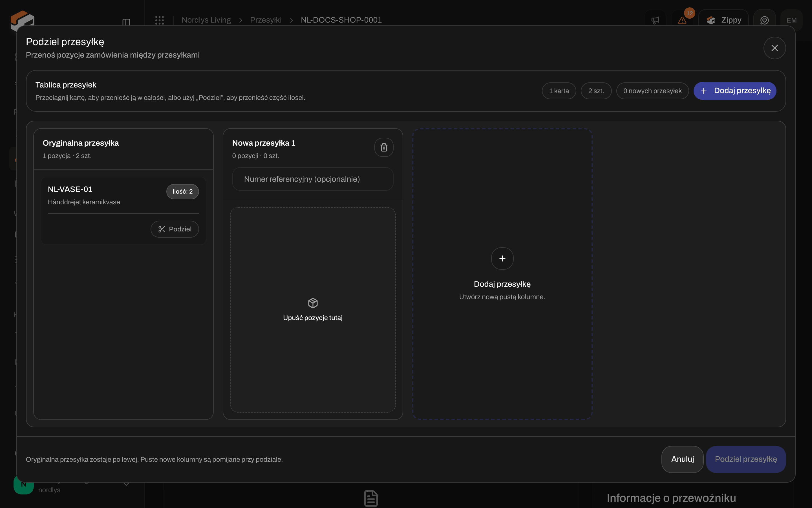Delete Nowa przesyłka 1 with trash icon
The height and width of the screenshot is (508, 812).
pos(384,147)
